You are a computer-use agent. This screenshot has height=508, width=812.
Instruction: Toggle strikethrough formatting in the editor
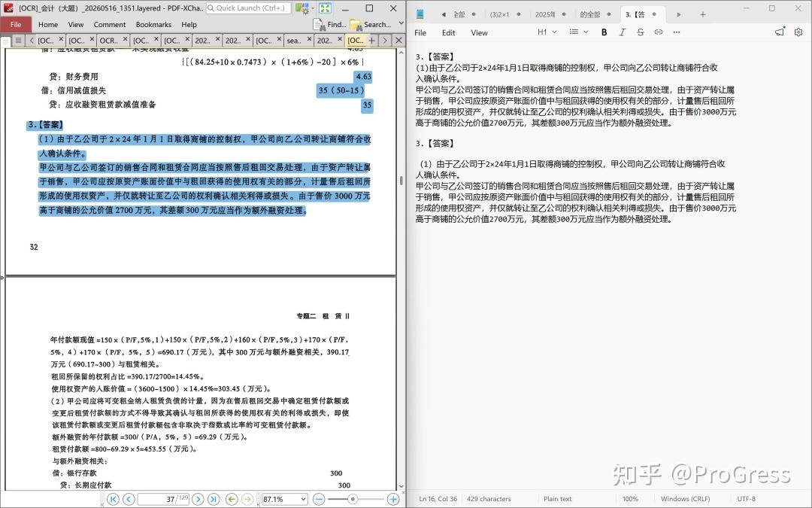click(x=640, y=32)
